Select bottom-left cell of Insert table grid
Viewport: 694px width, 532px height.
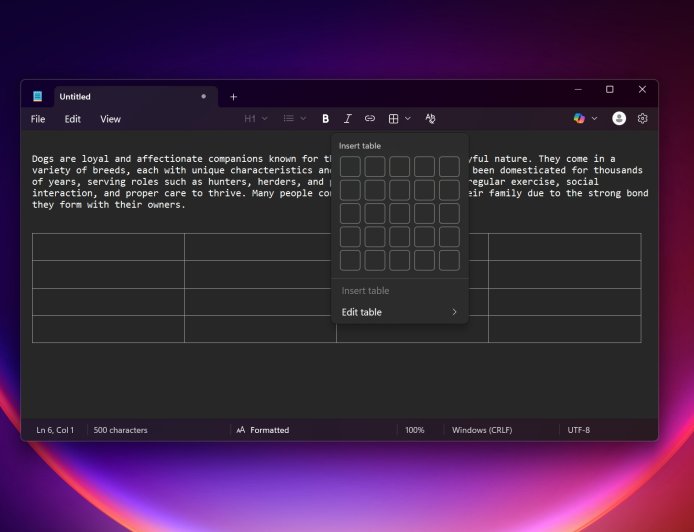coord(350,260)
